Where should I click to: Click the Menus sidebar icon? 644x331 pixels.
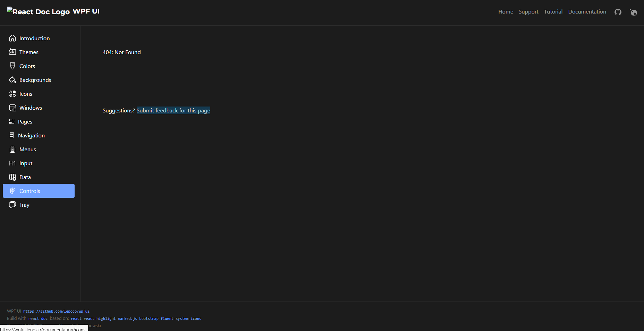tap(12, 149)
